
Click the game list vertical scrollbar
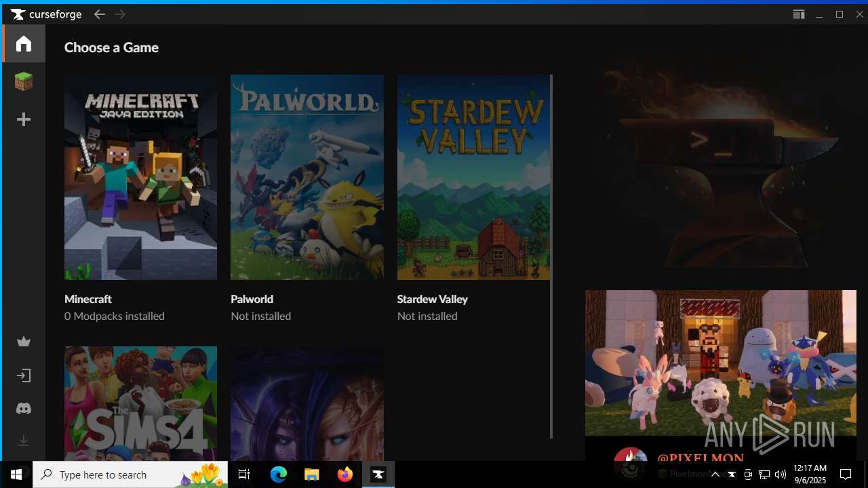tap(551, 256)
